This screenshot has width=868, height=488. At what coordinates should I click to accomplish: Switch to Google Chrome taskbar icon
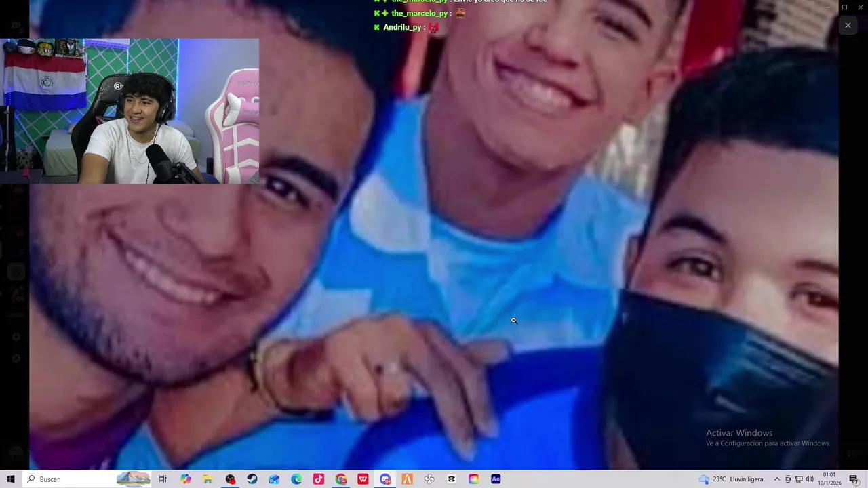click(341, 479)
